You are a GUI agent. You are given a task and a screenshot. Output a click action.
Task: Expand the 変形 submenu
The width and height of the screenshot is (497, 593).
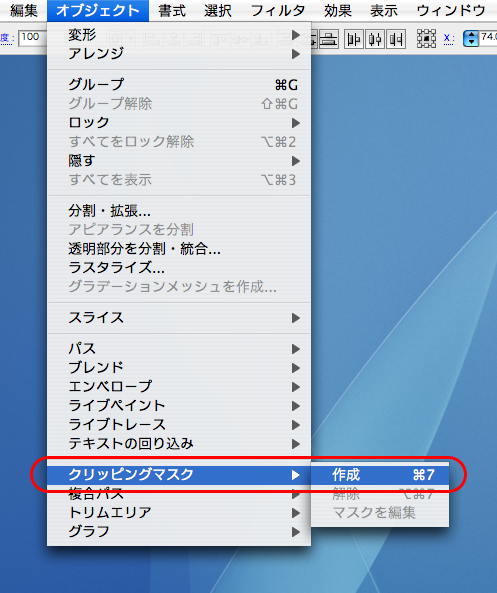pyautogui.click(x=179, y=35)
